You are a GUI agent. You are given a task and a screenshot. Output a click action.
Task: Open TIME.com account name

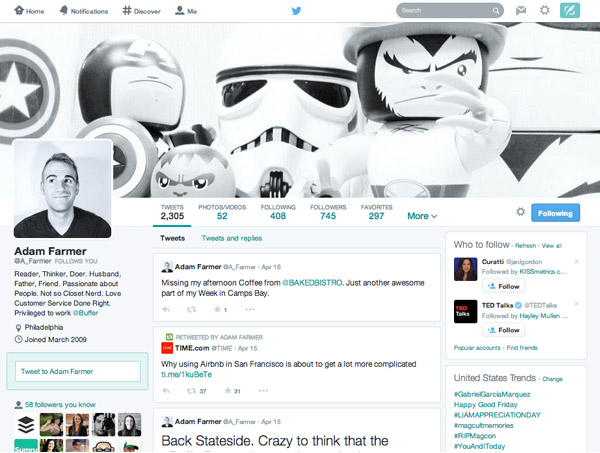[x=192, y=348]
